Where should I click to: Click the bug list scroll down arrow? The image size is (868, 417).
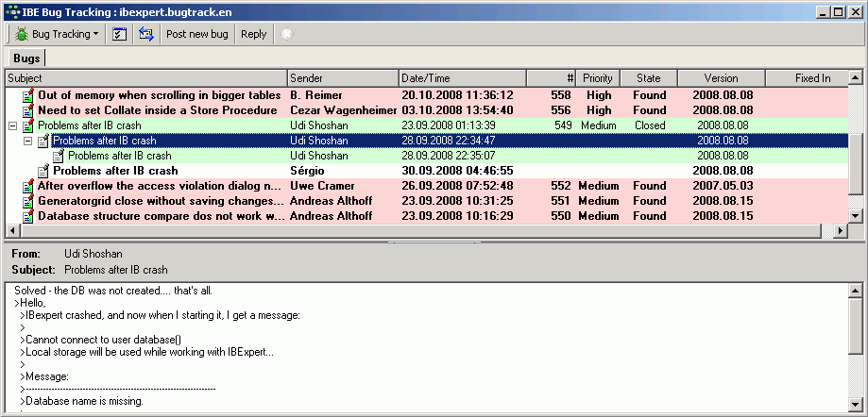click(x=856, y=216)
